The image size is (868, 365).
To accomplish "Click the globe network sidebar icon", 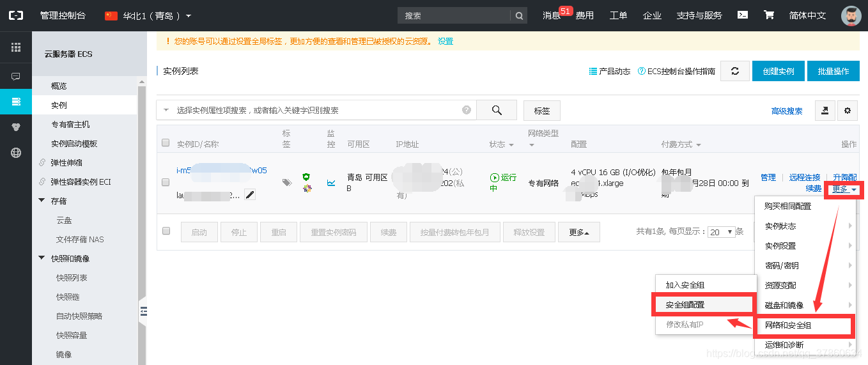I will (16, 153).
